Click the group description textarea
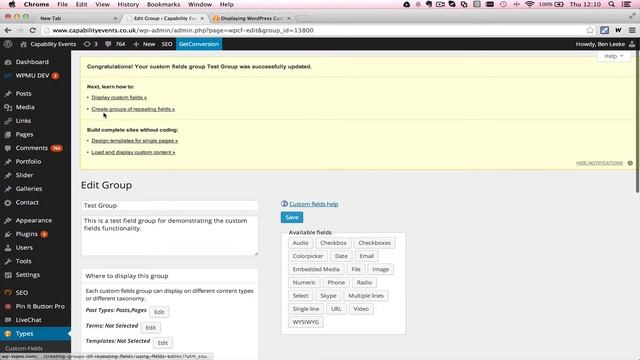 pos(170,236)
